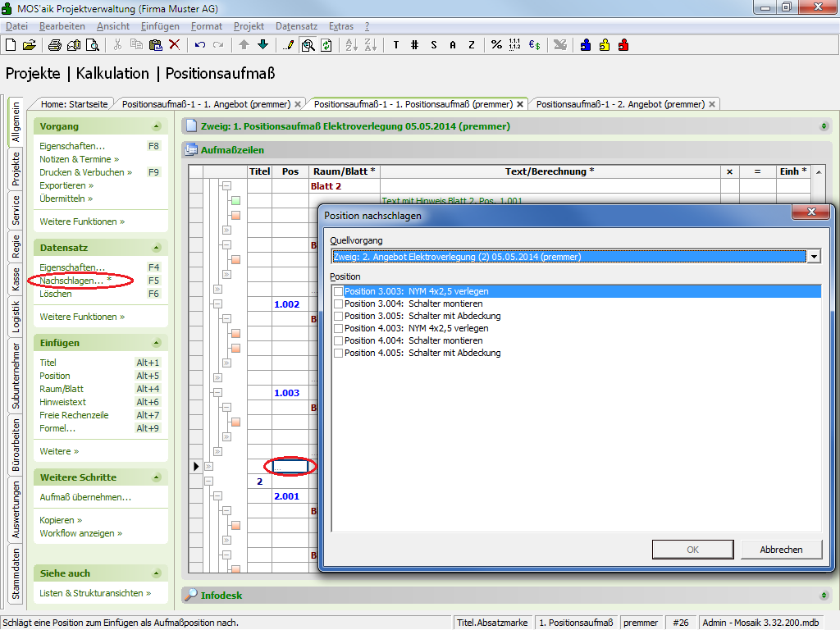Click the Aufmaß übernehmen link
The width and height of the screenshot is (840, 630).
85,497
